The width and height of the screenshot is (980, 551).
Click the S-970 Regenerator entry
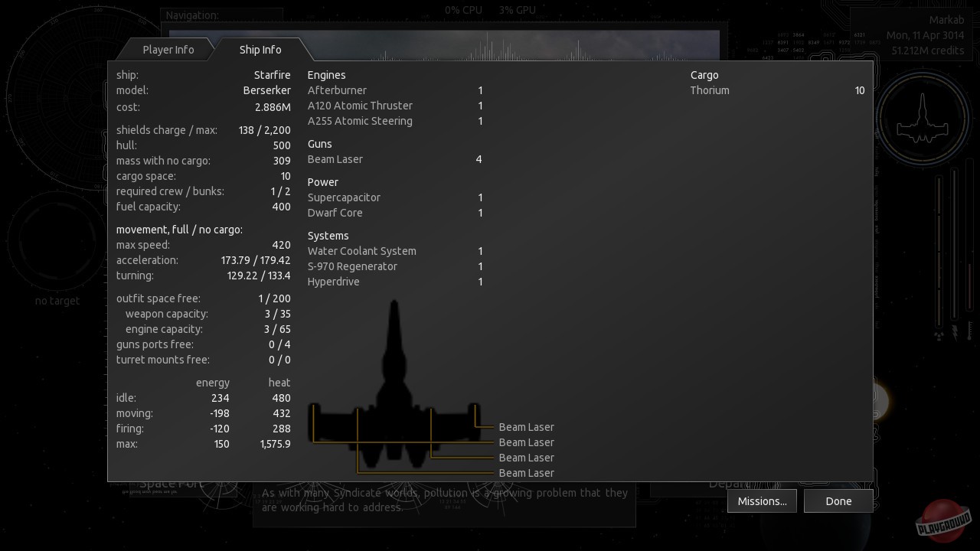(352, 266)
